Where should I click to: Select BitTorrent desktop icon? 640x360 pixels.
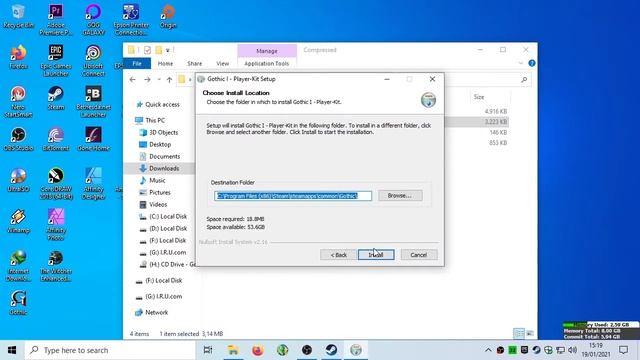56,139
